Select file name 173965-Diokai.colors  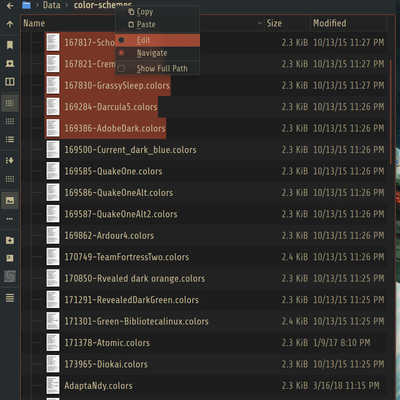tap(106, 364)
